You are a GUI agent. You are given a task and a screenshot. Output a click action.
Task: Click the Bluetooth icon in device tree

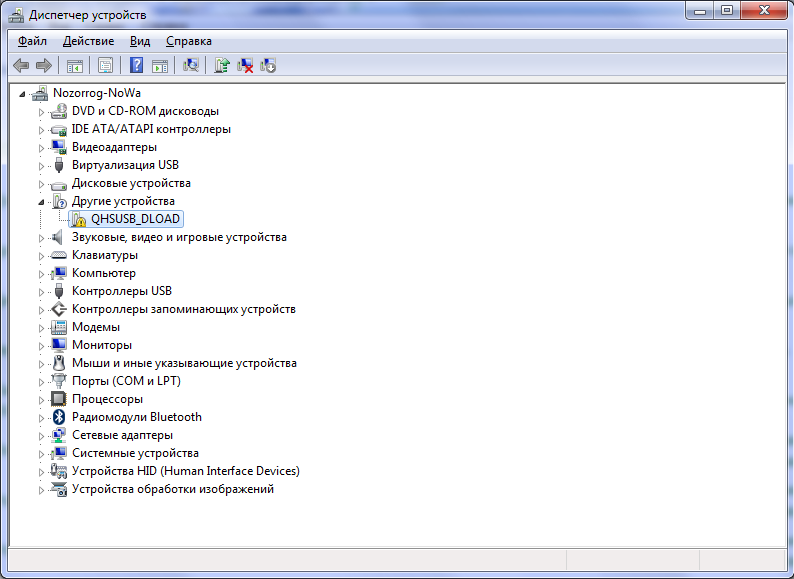click(x=59, y=417)
